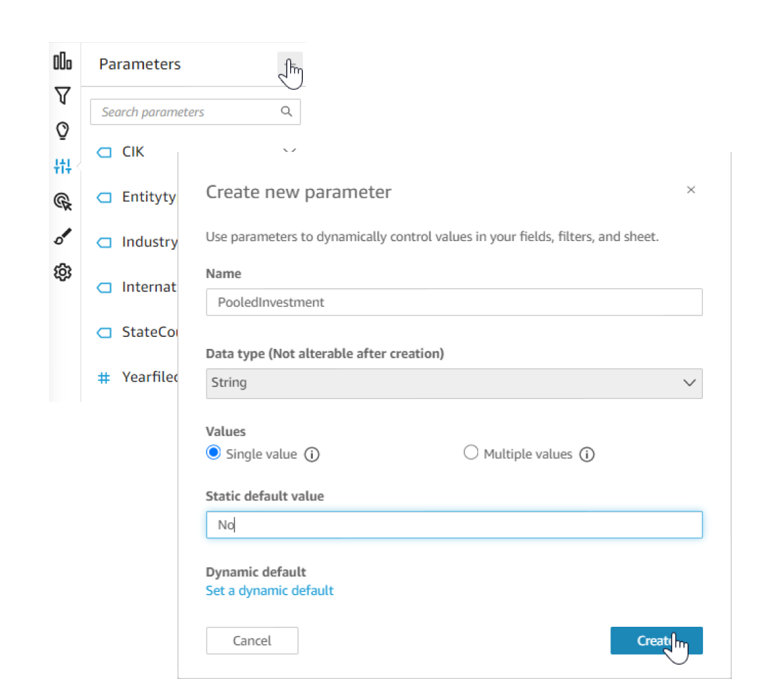784x679 pixels.
Task: Click the add parameter plus button
Action: point(290,66)
